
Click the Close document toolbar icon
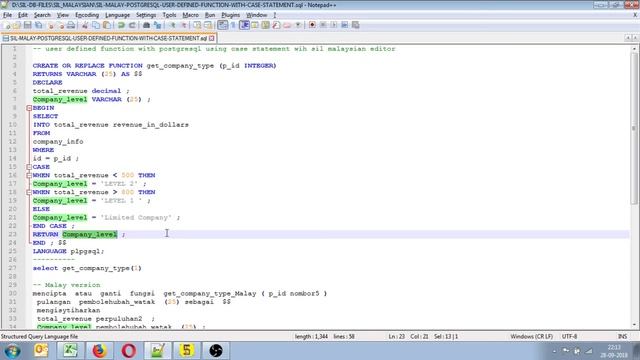pyautogui.click(x=51, y=25)
